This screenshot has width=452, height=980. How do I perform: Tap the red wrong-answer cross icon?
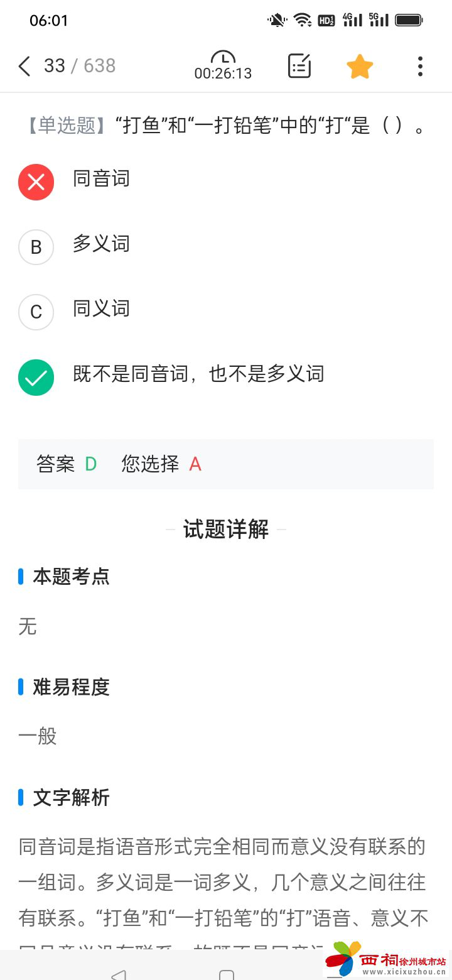(36, 182)
